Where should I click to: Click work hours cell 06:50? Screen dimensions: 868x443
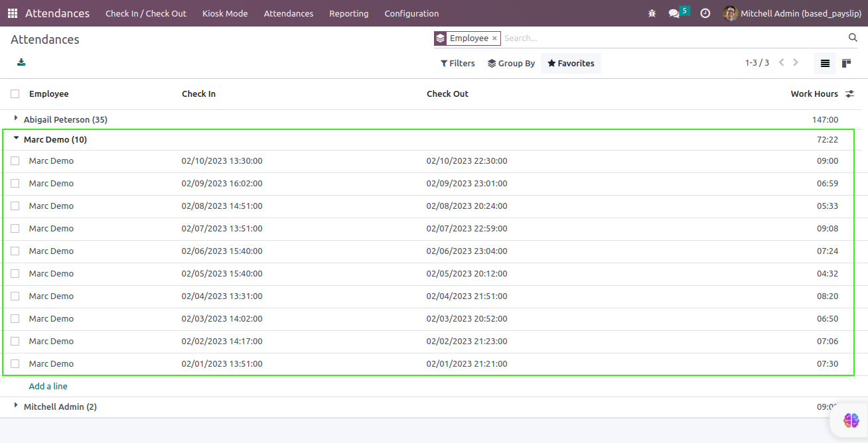828,319
